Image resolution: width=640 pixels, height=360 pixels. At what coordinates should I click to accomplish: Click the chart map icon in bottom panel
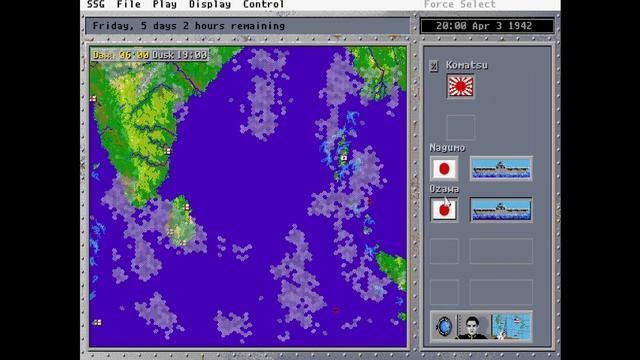(x=510, y=327)
